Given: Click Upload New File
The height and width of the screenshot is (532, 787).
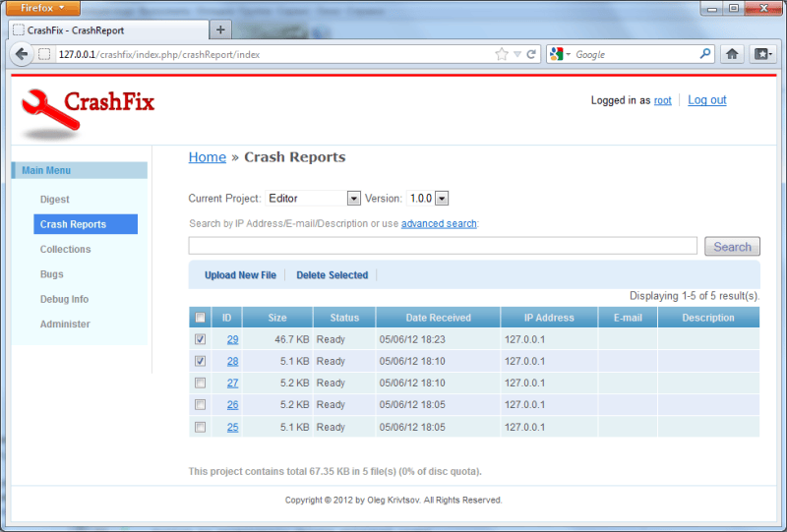Looking at the screenshot, I should click(240, 275).
